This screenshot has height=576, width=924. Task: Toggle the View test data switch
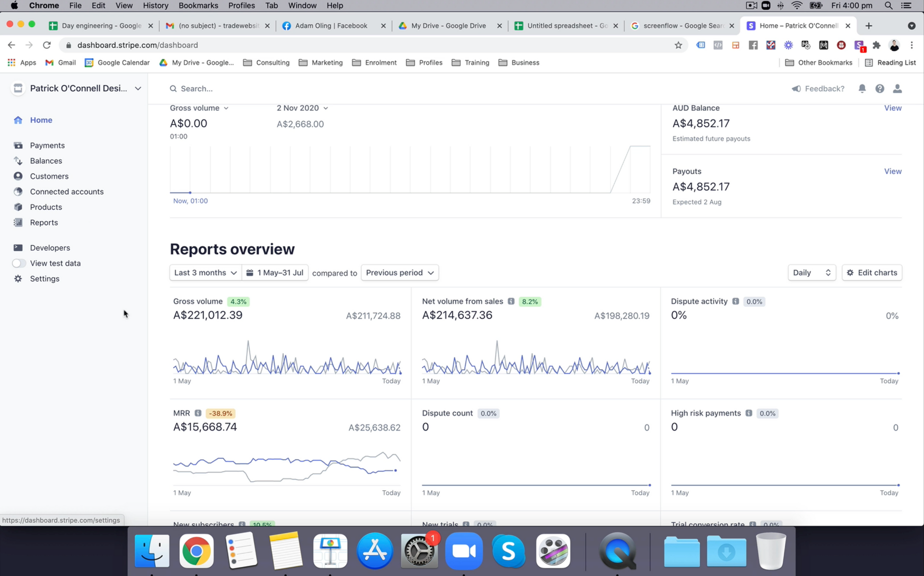pos(18,263)
